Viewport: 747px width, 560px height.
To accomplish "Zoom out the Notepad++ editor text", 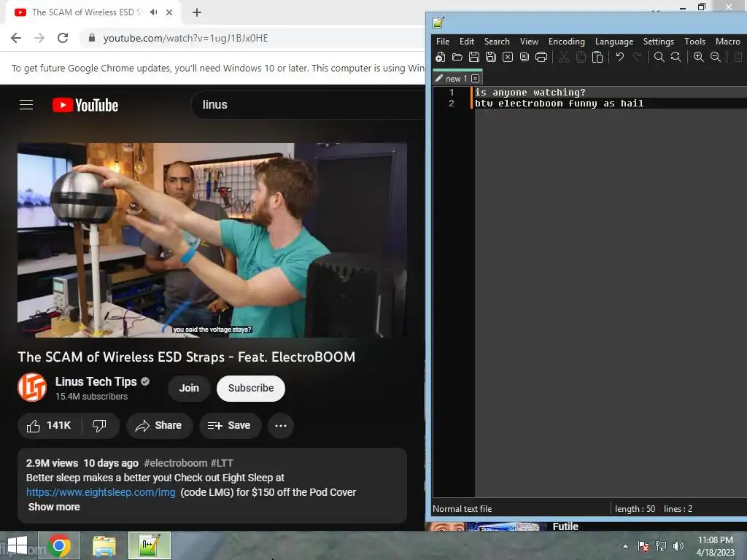I will coord(716,57).
